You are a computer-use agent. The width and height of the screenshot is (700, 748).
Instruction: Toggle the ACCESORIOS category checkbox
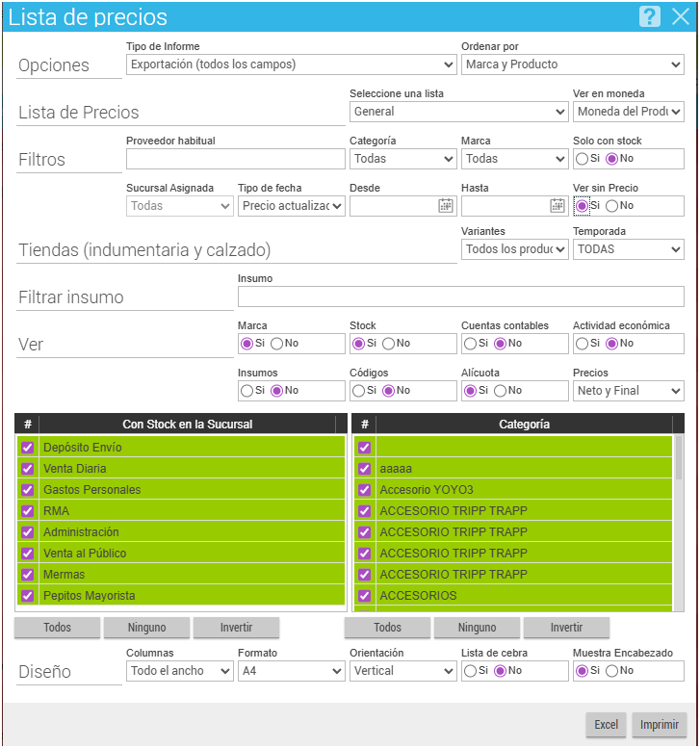(x=364, y=596)
